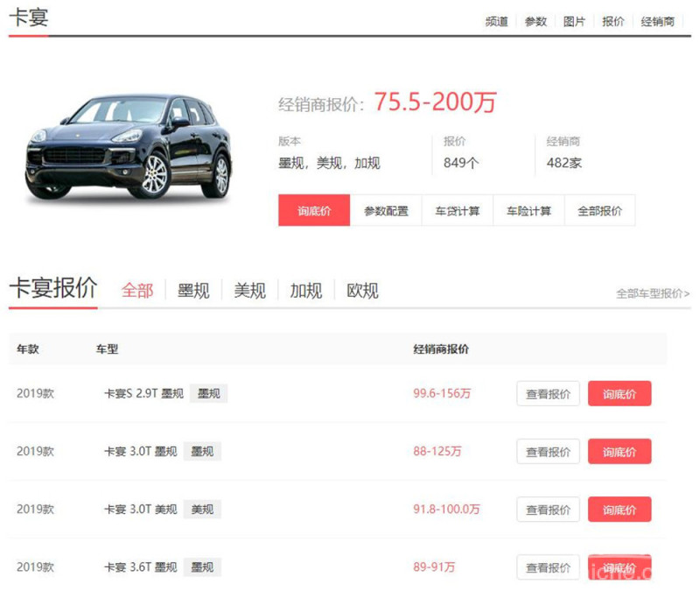The height and width of the screenshot is (591, 700).
Task: Open the 卡宴 3.0T 美规 model link
Action: (x=140, y=510)
